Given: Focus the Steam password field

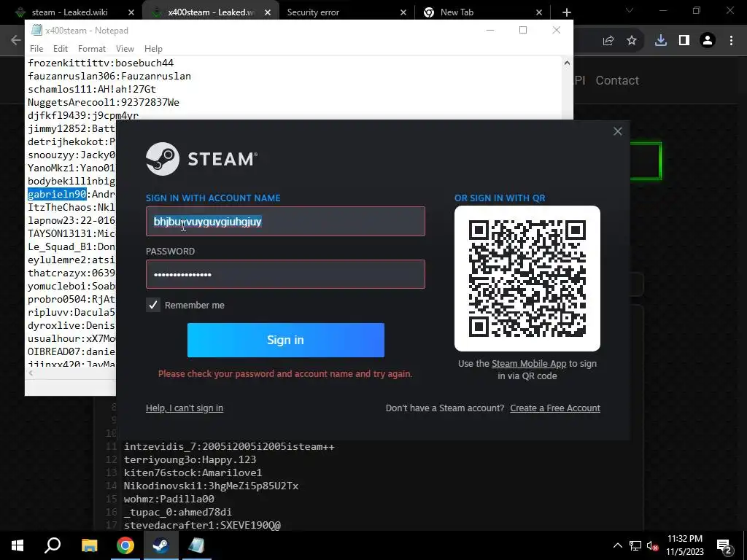Looking at the screenshot, I should coord(285,274).
